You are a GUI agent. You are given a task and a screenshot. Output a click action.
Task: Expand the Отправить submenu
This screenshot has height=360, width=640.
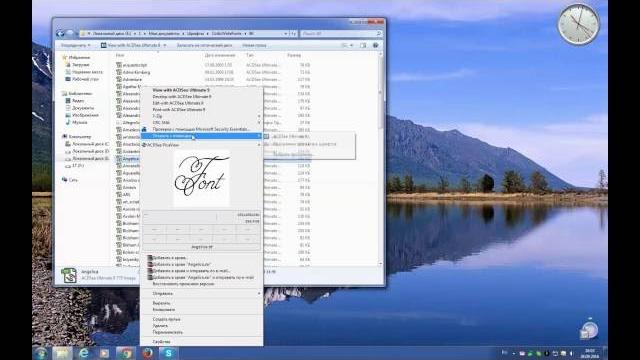tap(201, 294)
